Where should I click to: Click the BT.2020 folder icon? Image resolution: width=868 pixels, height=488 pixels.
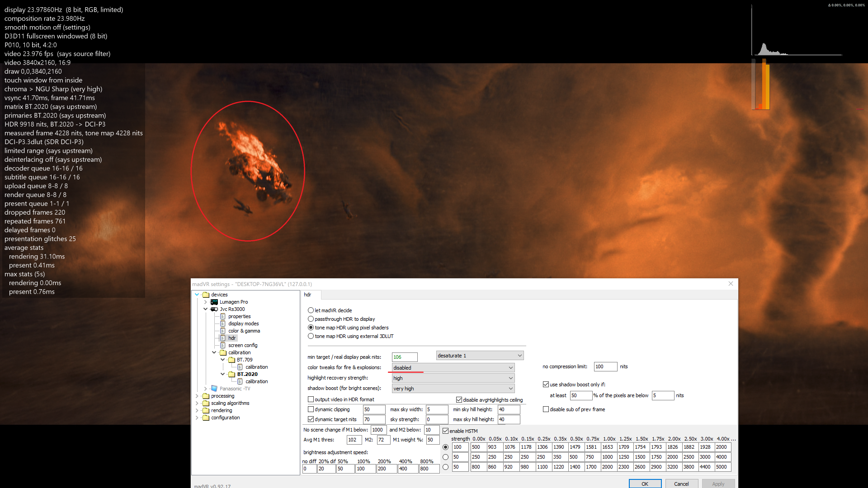[232, 374]
